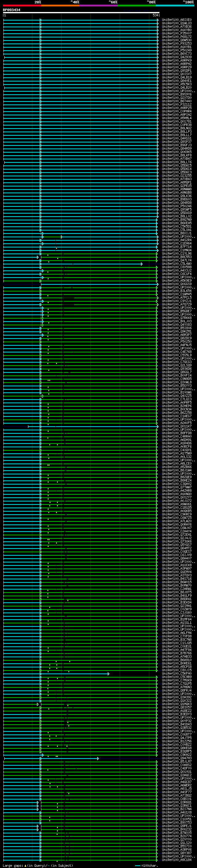Select the query name BP093434

point(11,10)
